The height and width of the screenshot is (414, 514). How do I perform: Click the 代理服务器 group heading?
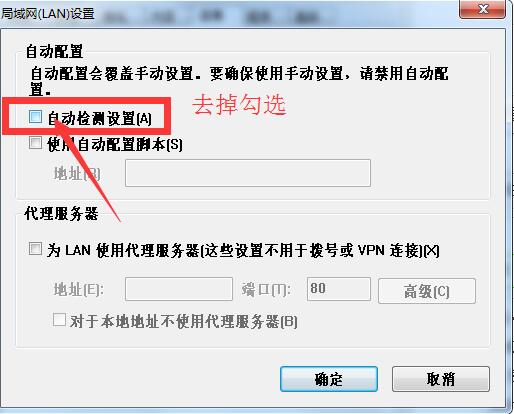click(61, 213)
